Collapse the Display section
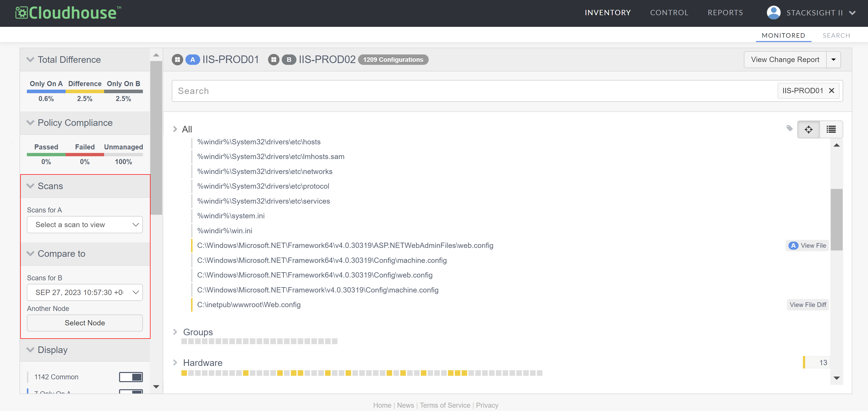 click(30, 350)
